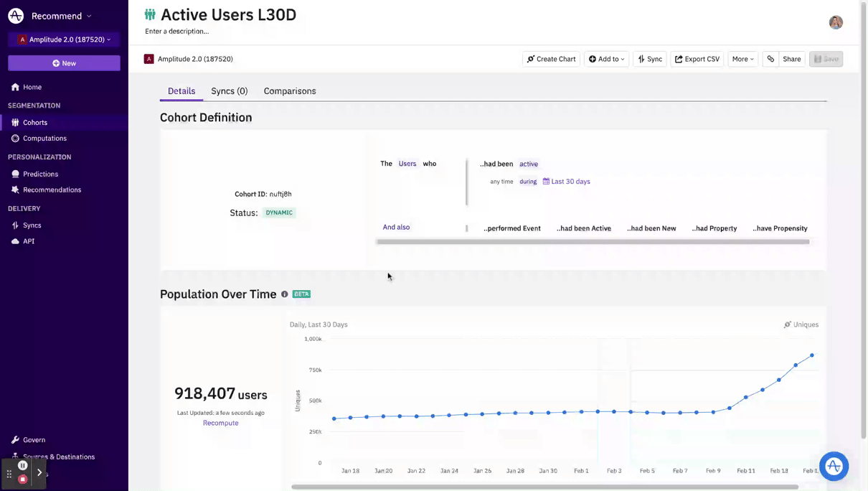This screenshot has height=491, width=868.
Task: Click the Population Over Time info icon
Action: click(x=285, y=294)
